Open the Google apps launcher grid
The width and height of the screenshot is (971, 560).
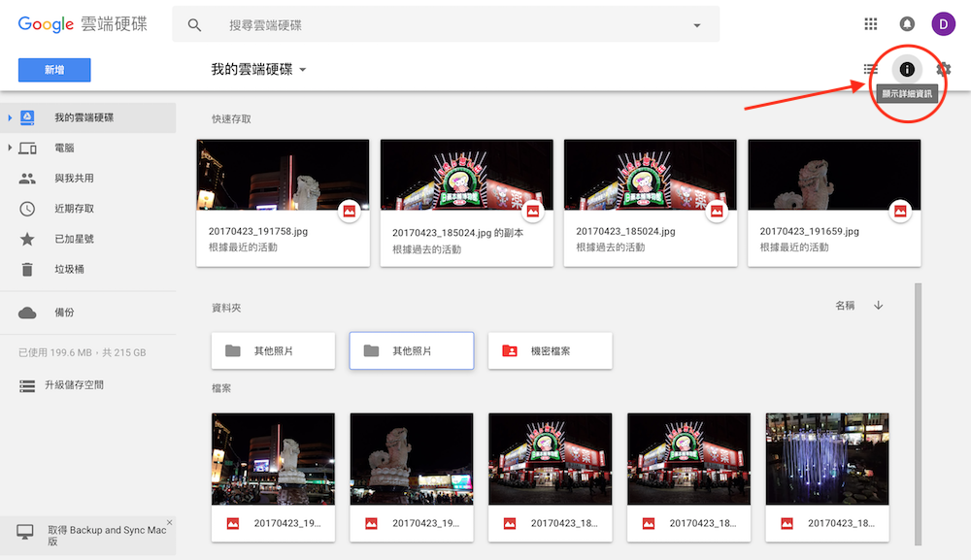pyautogui.click(x=871, y=23)
